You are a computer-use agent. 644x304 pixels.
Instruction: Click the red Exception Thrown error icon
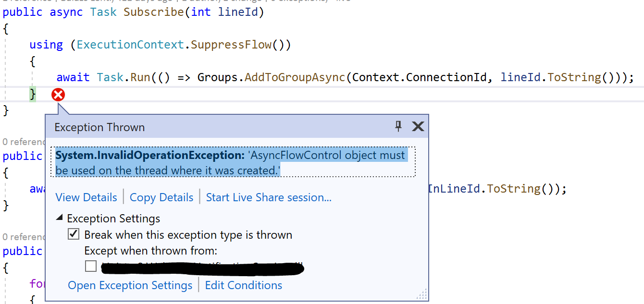coord(58,95)
